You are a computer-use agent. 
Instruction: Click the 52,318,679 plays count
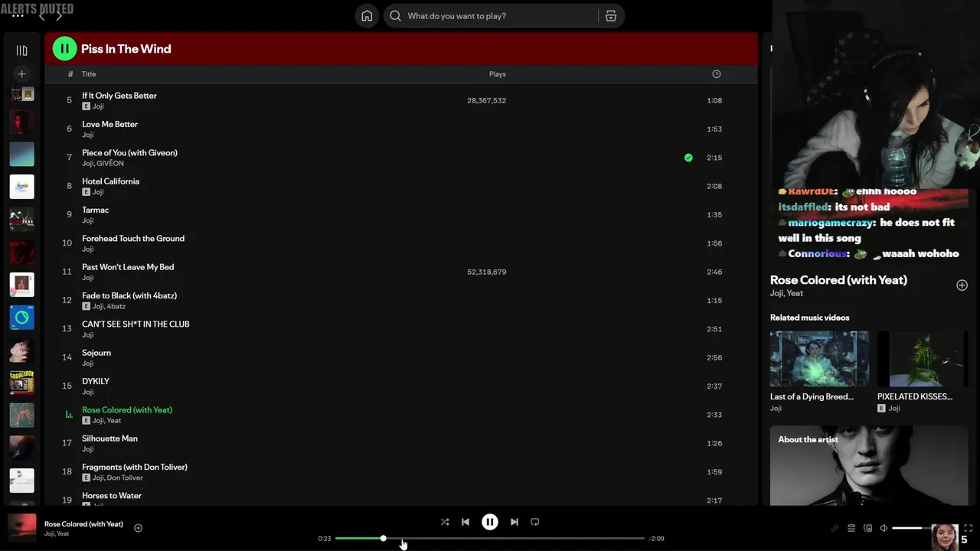point(486,272)
